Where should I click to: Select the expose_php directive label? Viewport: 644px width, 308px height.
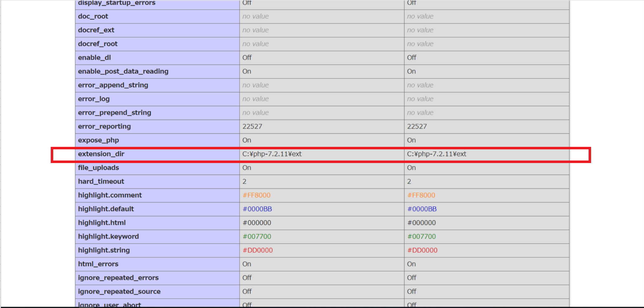(x=98, y=140)
